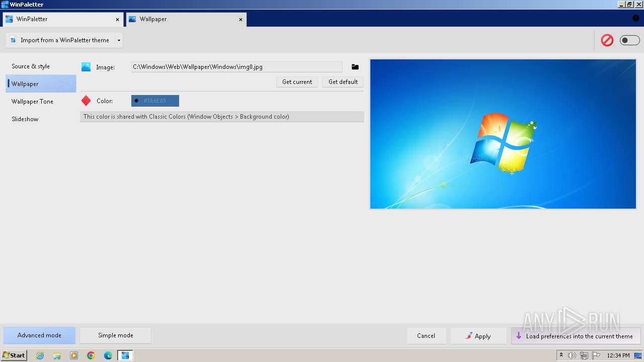Click the Cancel button
The image size is (644, 362).
426,336
